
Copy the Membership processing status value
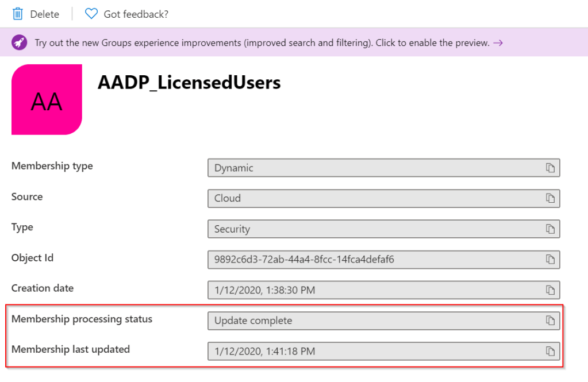coord(550,320)
